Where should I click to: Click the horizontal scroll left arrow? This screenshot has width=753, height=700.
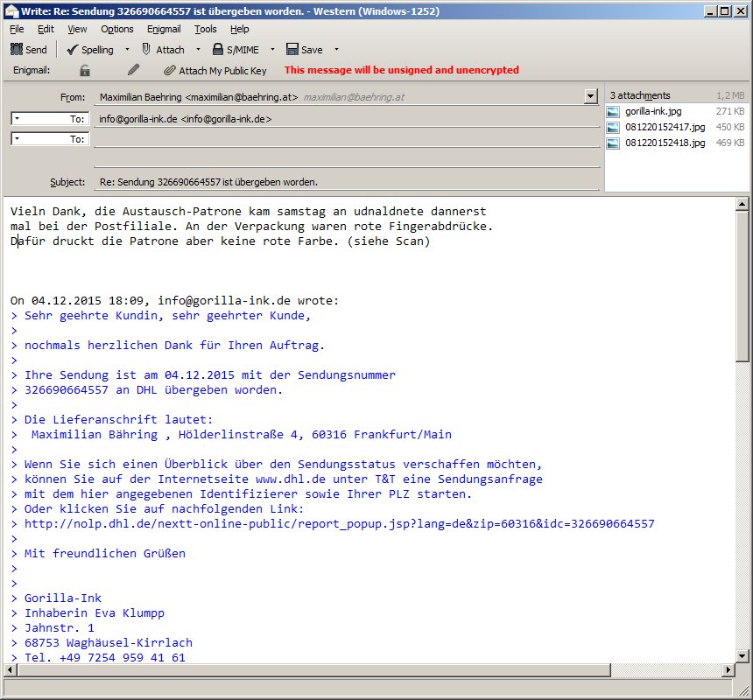pos(11,669)
